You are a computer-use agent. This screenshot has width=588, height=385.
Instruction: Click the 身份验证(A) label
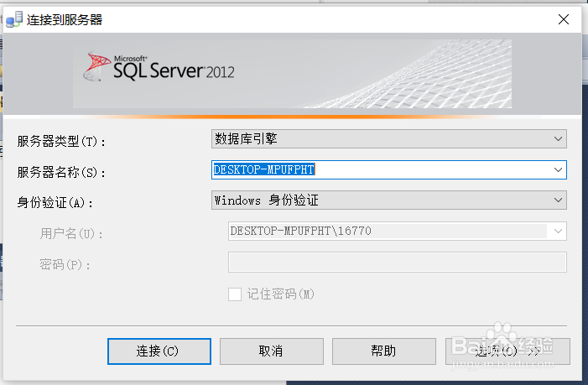pos(55,203)
